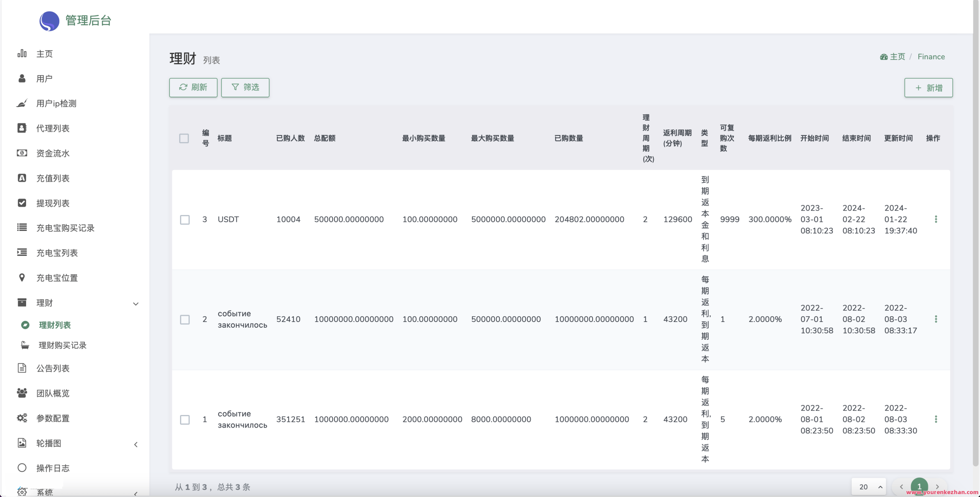
Task: Select checkbox for row number 2
Action: (x=185, y=319)
